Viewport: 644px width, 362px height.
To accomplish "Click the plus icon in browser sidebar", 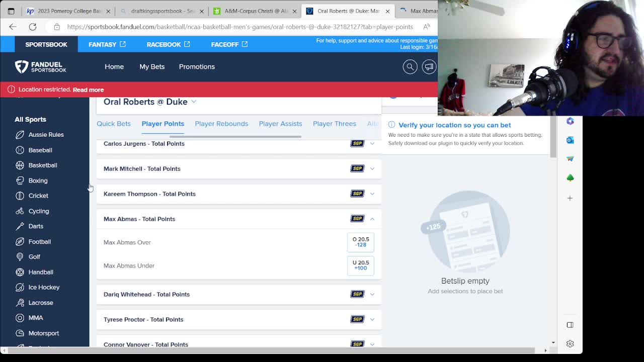I will (570, 198).
